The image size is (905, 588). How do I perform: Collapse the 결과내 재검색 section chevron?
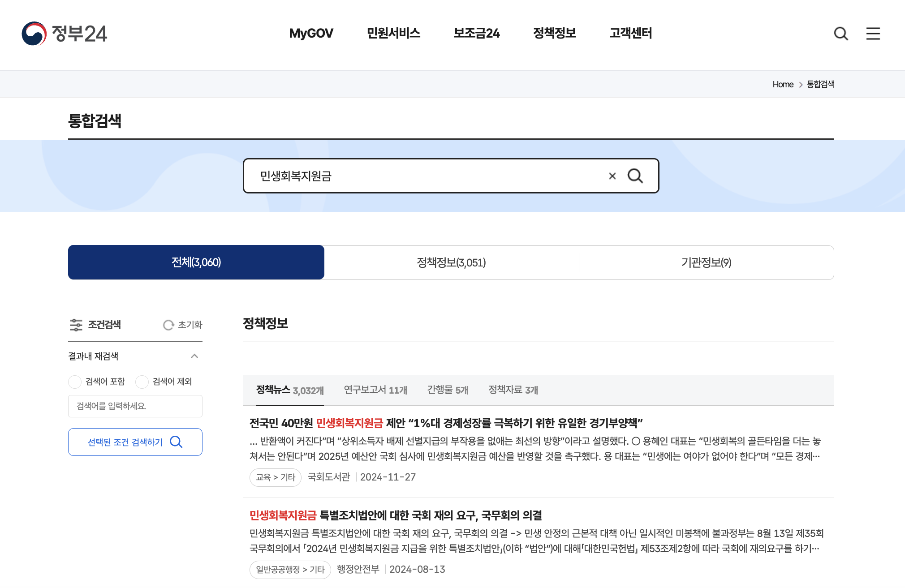194,356
